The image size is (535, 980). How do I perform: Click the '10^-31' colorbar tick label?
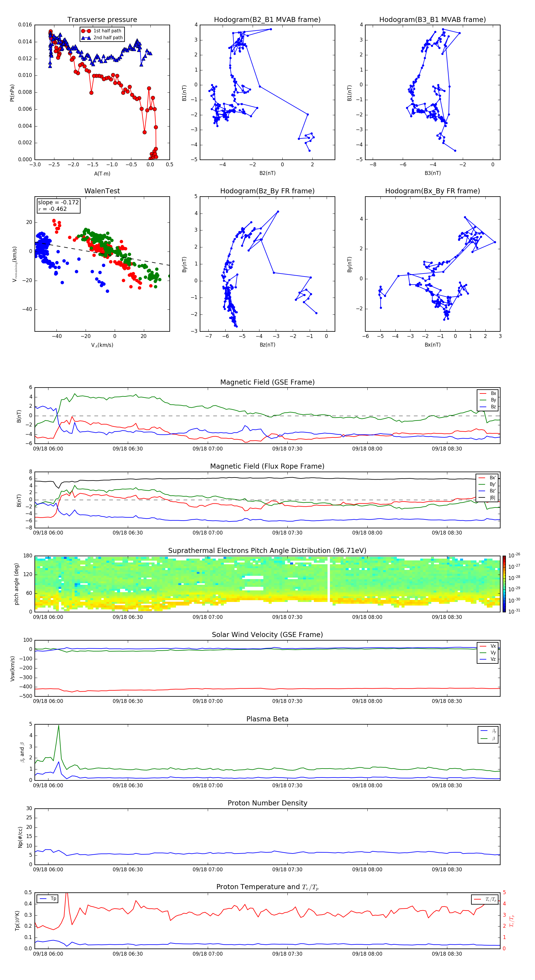point(514,611)
